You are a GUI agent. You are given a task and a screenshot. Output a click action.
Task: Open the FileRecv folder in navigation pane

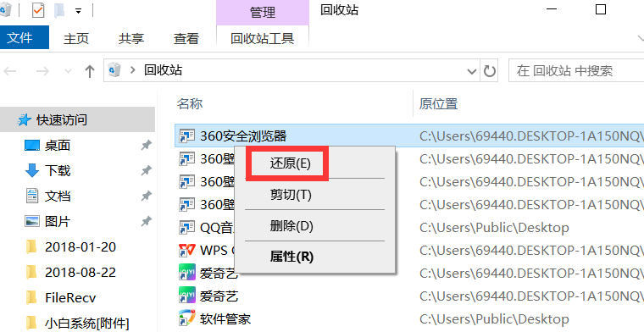click(x=70, y=297)
